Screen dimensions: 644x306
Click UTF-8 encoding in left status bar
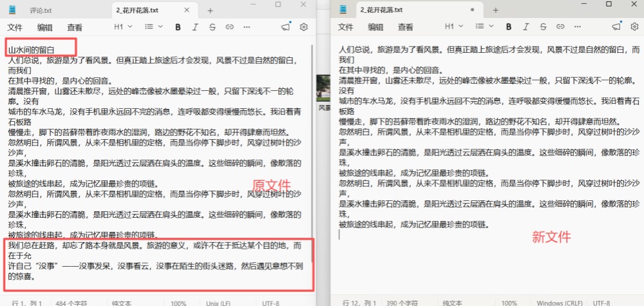270,303
